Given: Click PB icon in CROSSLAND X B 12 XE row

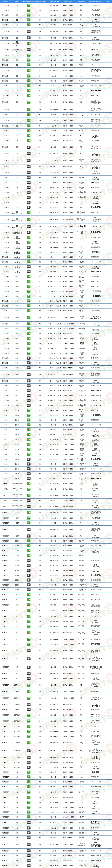Looking at the screenshot, I should pyautogui.click(x=29, y=484).
